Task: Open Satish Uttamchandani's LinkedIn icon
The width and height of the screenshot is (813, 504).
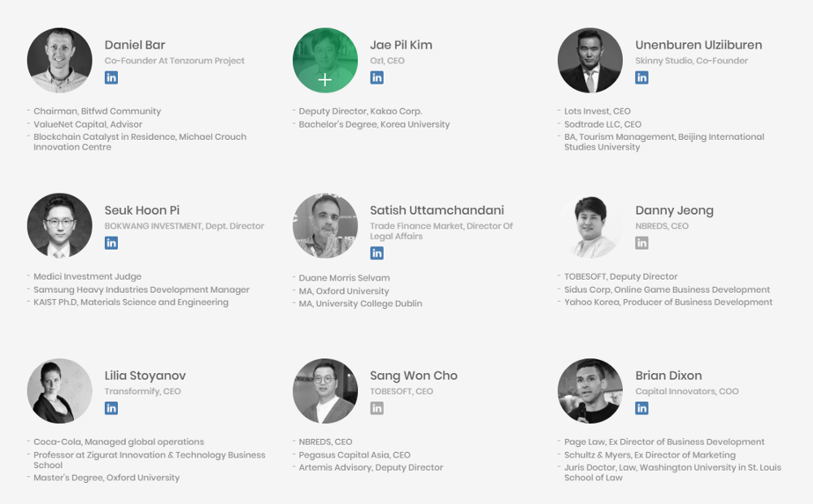Action: coord(376,253)
